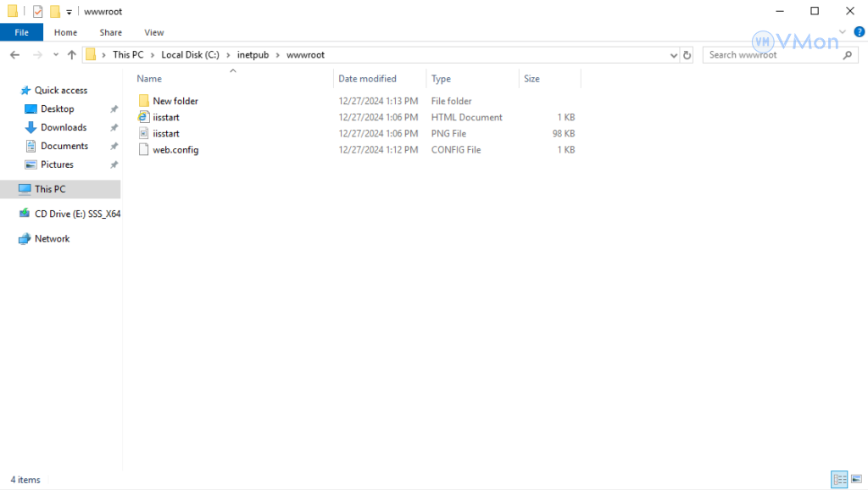Click inetpub in the address breadcrumb
This screenshot has height=490, width=868.
(x=253, y=55)
